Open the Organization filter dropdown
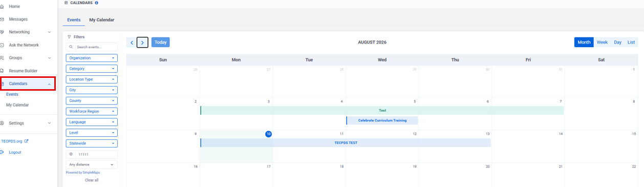Image resolution: width=644 pixels, height=187 pixels. [x=92, y=58]
